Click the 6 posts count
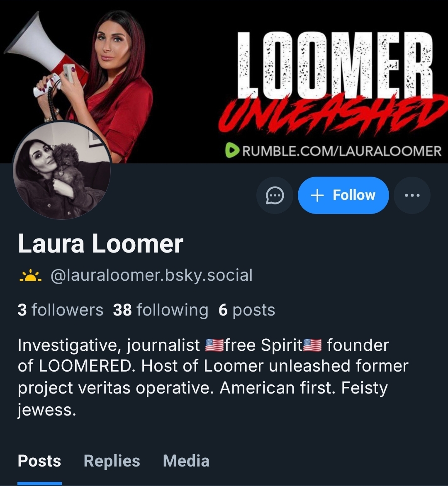448x486 pixels. 247,310
